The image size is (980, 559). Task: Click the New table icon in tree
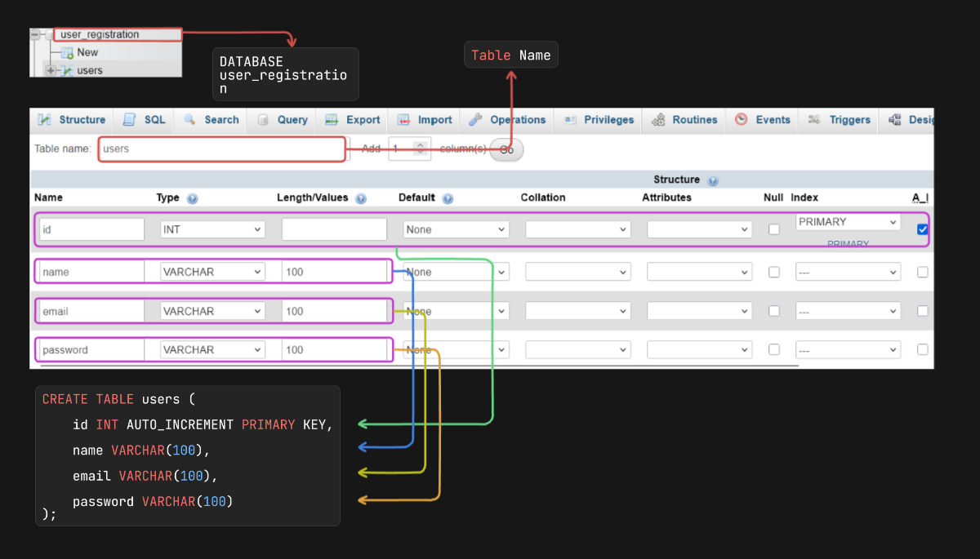coord(68,53)
